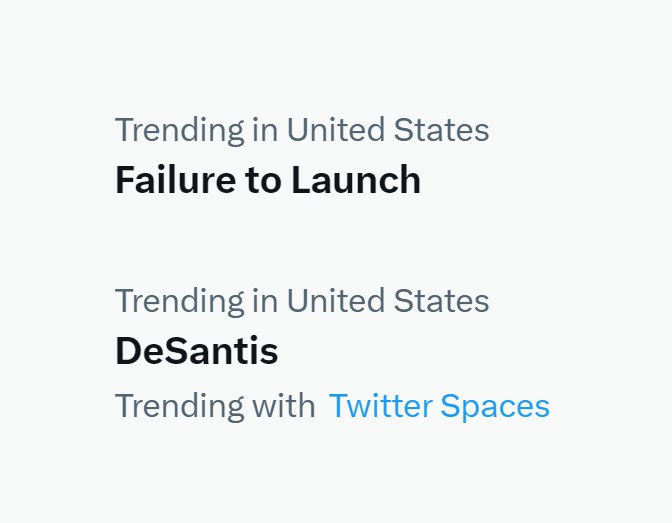This screenshot has height=523, width=672.
Task: Click the word 'Failure' in first trend
Action: coord(175,180)
